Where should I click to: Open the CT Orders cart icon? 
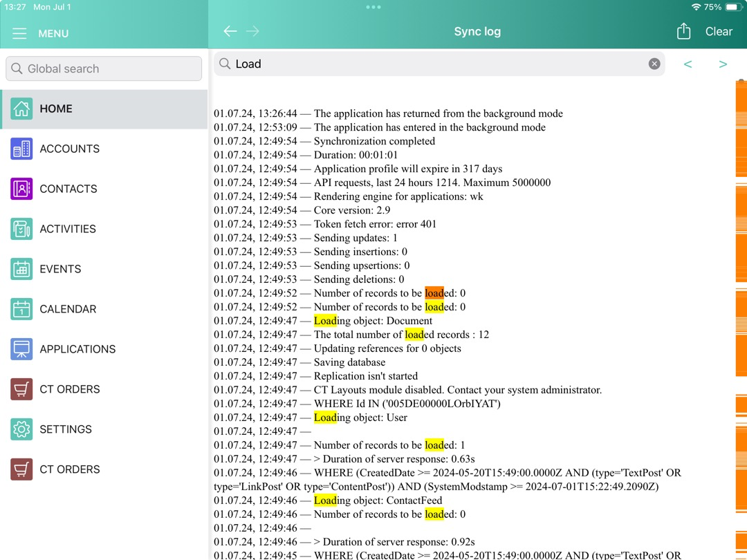(x=21, y=389)
